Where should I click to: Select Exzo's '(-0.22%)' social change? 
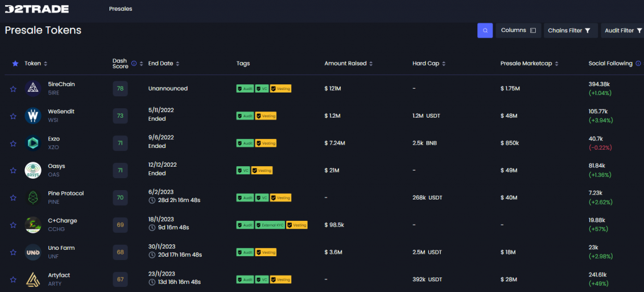[x=600, y=147]
